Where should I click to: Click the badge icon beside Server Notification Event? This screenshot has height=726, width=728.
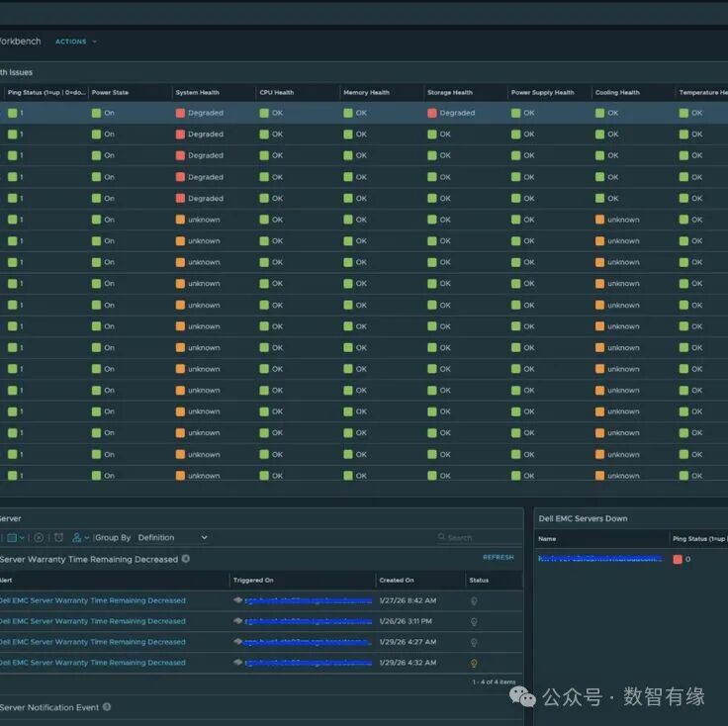click(107, 707)
